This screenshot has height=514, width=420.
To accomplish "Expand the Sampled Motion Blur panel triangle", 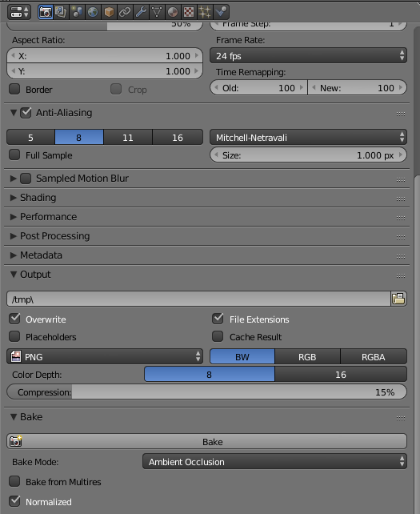I will click(14, 179).
